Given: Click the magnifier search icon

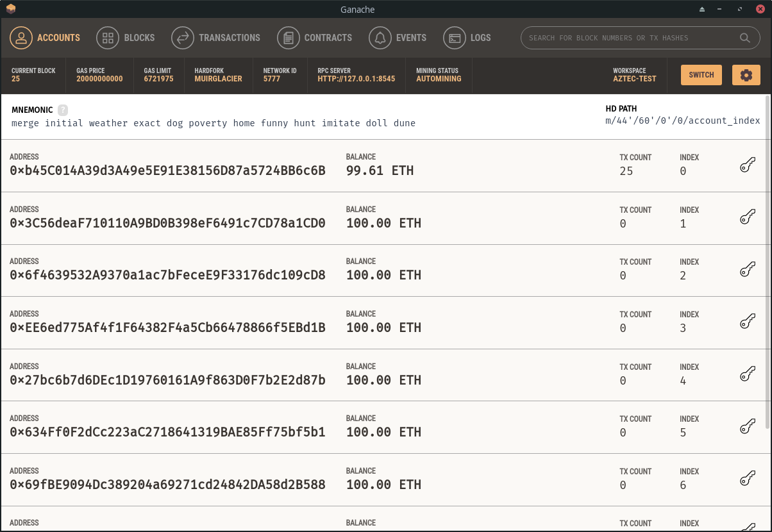Looking at the screenshot, I should (745, 38).
